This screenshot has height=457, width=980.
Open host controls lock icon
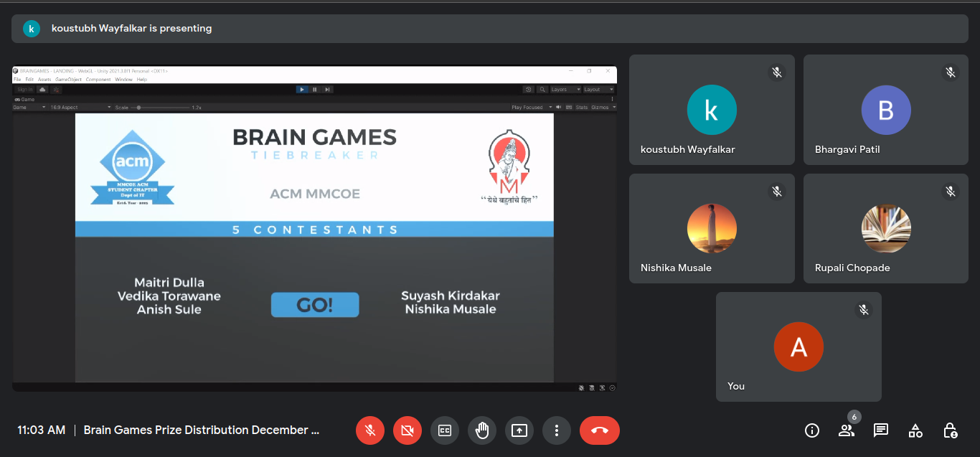(x=950, y=430)
